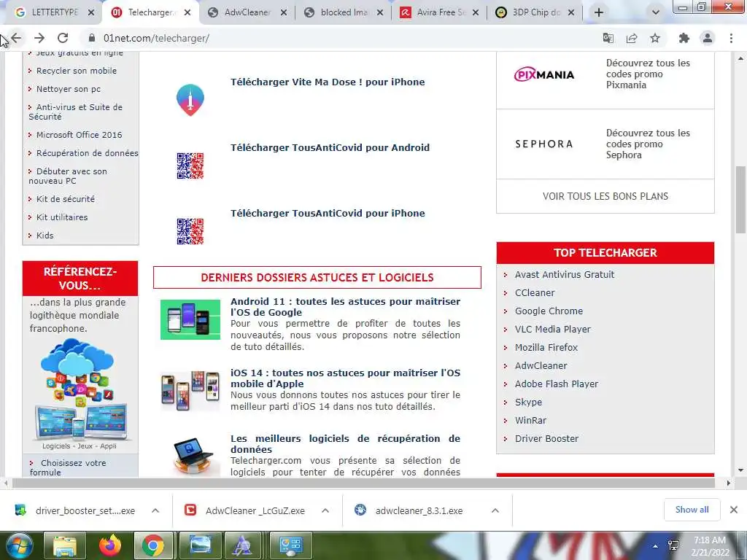Viewport: 747px width, 560px height.
Task: Go forward to the next page
Action: [x=39, y=38]
